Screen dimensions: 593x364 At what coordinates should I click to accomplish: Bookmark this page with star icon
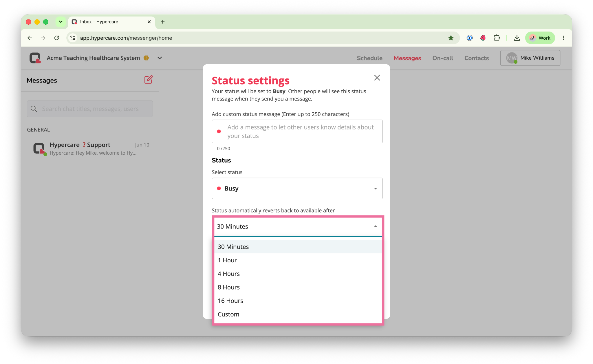click(451, 38)
